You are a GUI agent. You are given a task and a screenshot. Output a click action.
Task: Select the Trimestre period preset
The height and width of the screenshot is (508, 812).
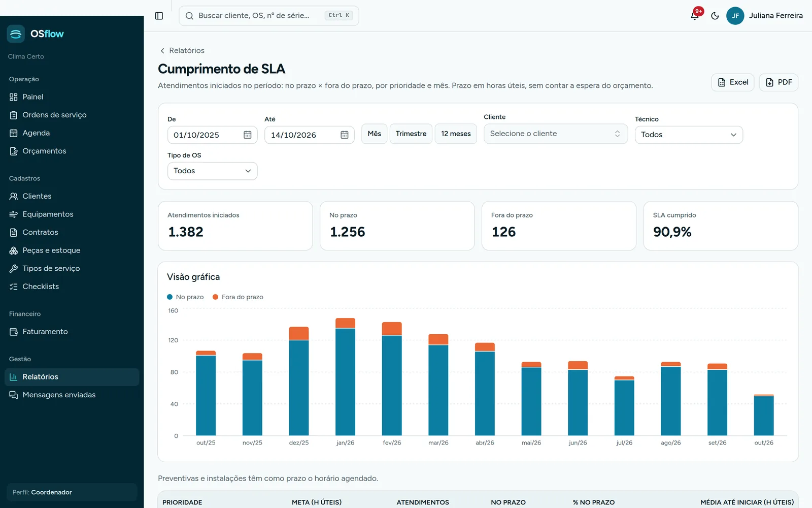(411, 134)
